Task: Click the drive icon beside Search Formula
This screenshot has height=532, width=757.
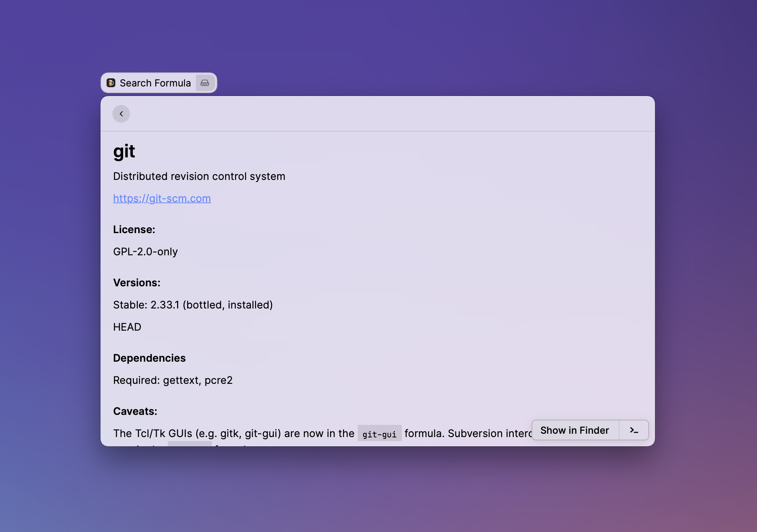Action: [x=205, y=83]
